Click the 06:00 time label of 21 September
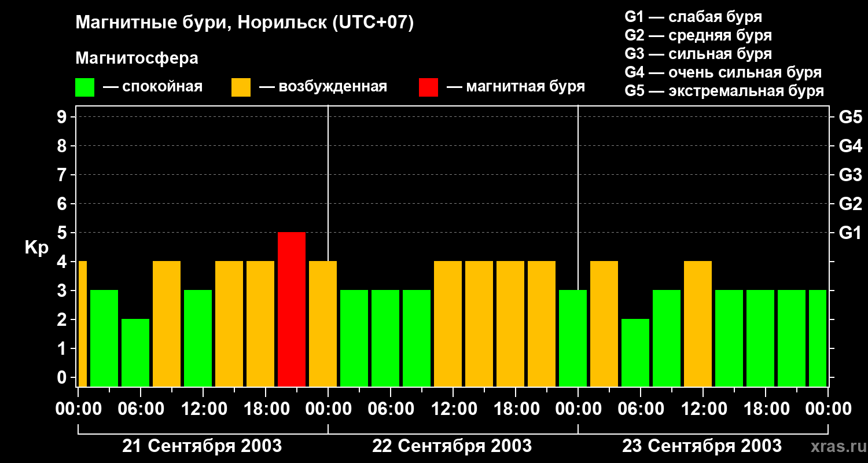 click(141, 409)
